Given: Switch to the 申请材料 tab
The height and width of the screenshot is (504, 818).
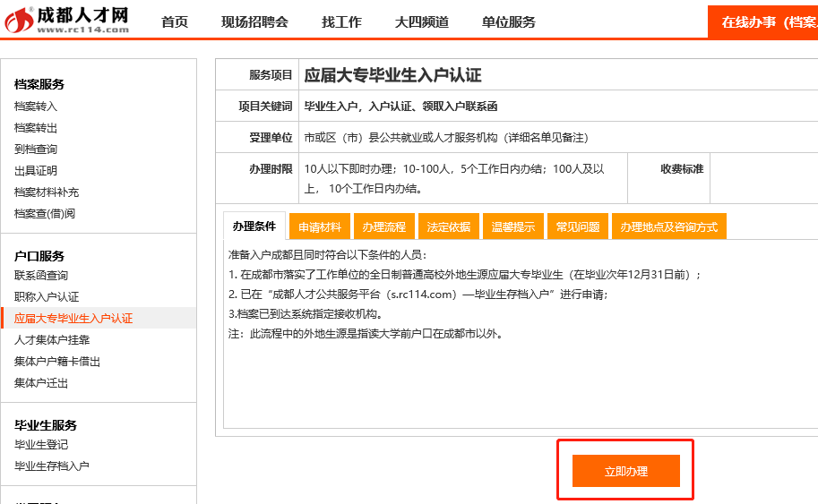Looking at the screenshot, I should click(x=320, y=227).
